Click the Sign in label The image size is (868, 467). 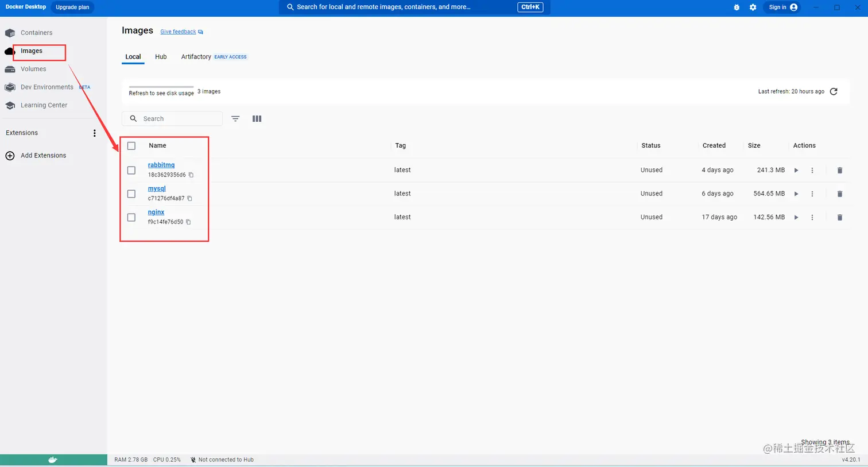tap(777, 7)
